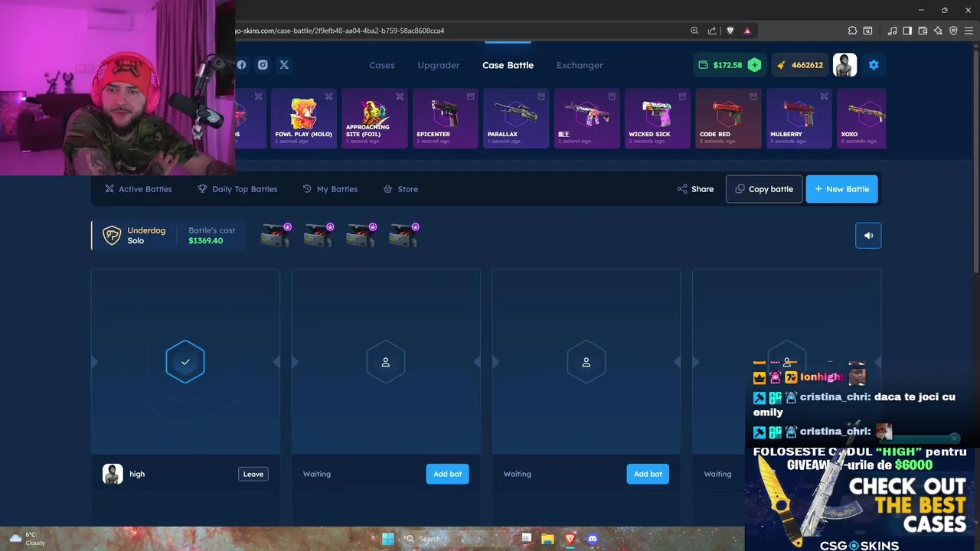Open the browser hamburger menu
980x551 pixels.
(969, 31)
